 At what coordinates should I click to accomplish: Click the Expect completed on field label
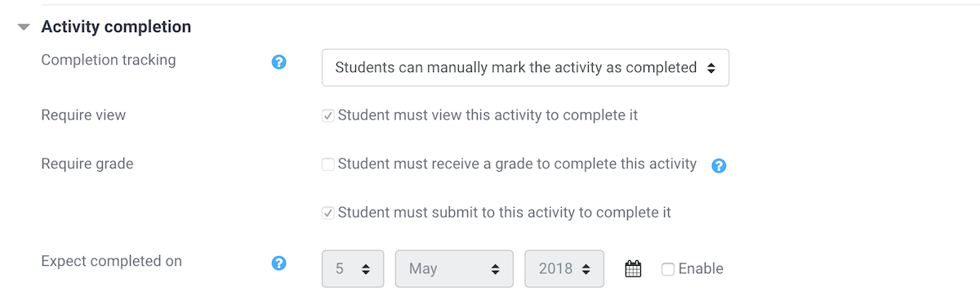112,262
